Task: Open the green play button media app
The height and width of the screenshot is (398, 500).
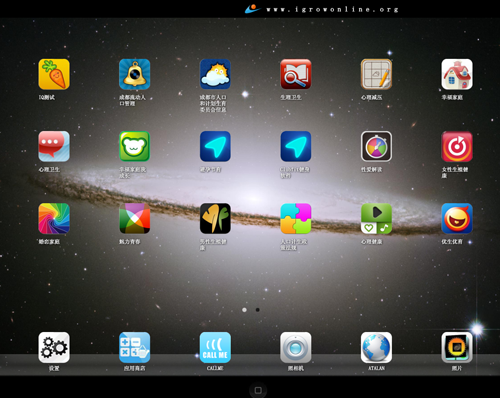Action: (x=376, y=218)
